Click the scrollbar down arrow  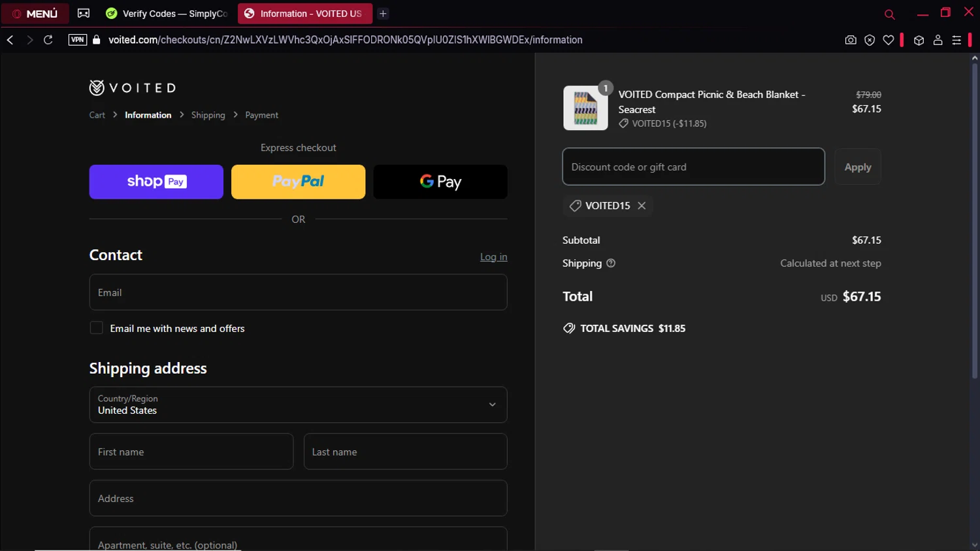click(974, 544)
